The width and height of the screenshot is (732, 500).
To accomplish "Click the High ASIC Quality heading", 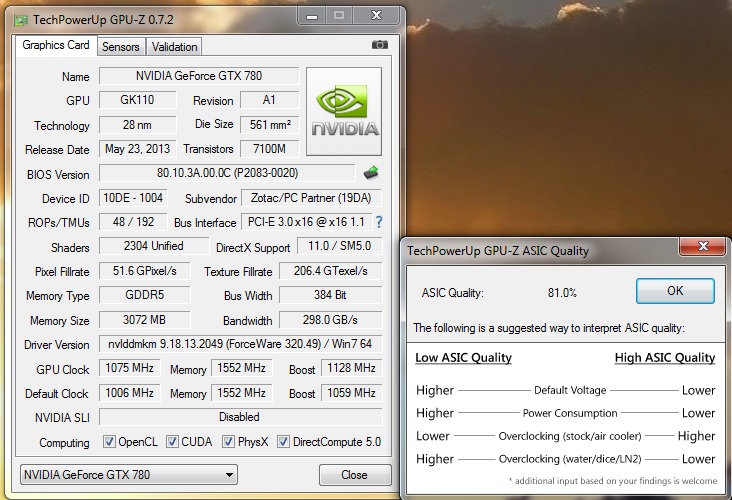I will pos(665,358).
